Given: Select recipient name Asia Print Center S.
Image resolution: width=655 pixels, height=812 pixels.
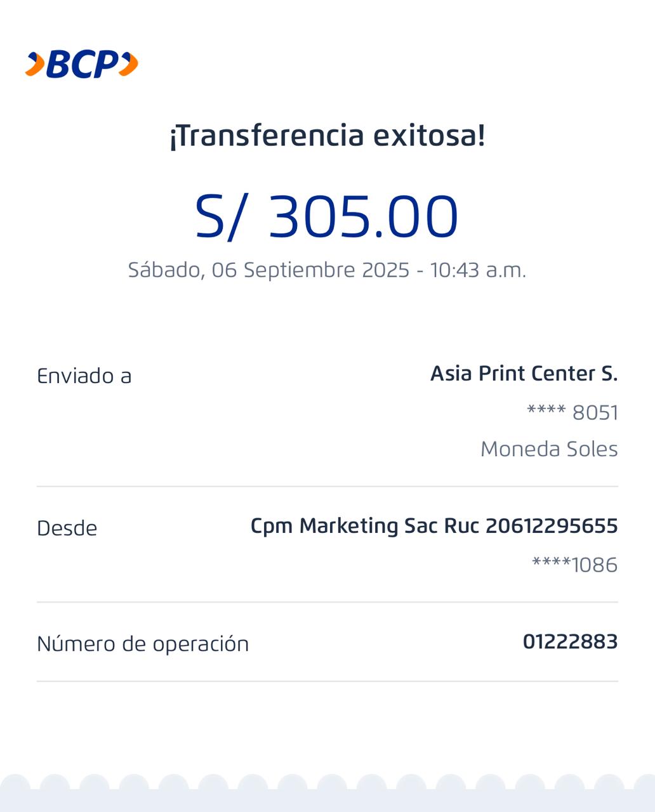Looking at the screenshot, I should 524,374.
